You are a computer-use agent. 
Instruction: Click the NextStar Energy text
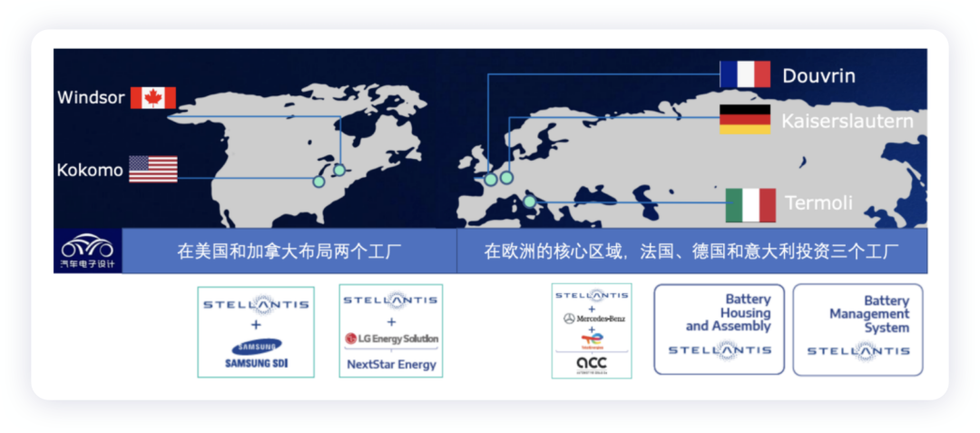[391, 364]
